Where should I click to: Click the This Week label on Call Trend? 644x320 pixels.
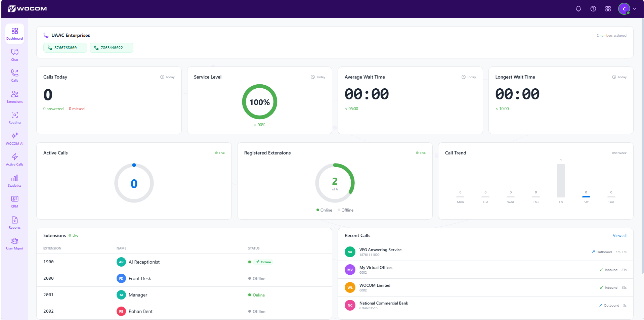coord(619,153)
